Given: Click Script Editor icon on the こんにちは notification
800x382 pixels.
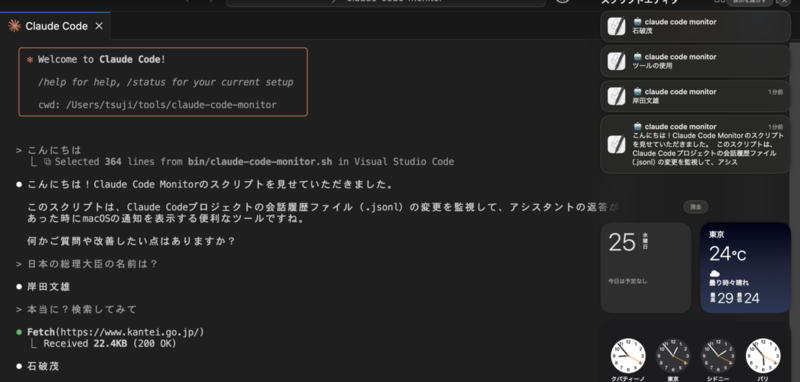Looking at the screenshot, I should [616, 144].
